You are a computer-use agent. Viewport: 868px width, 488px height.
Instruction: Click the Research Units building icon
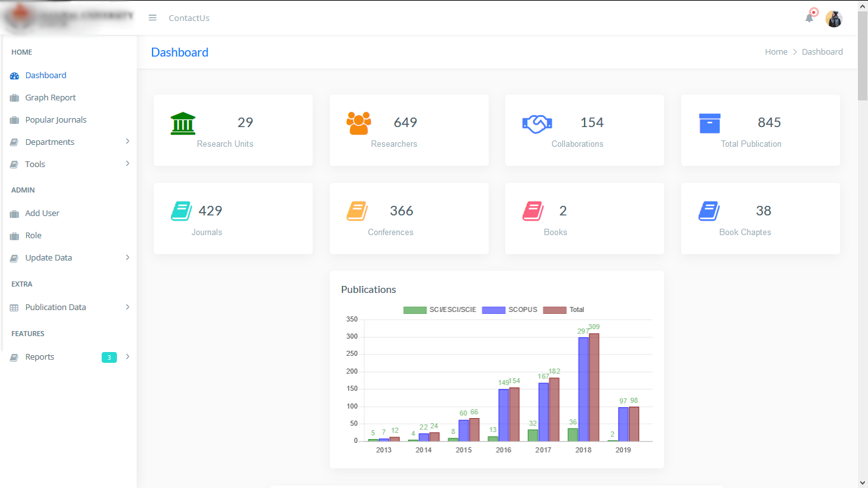tap(183, 123)
